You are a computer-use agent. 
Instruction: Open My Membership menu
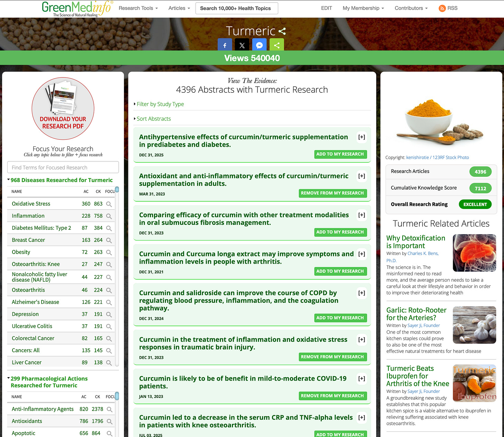(x=363, y=8)
